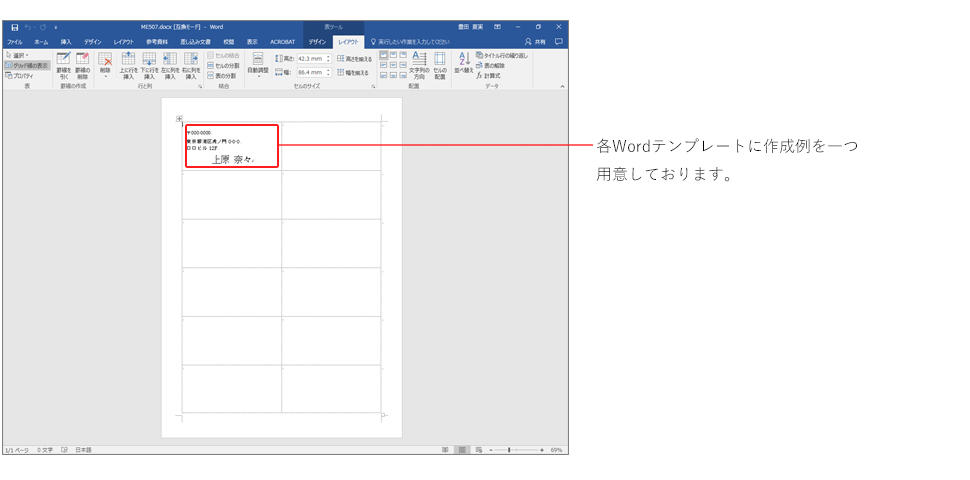
Task: Align cell text bottom right
Action: tap(403, 75)
